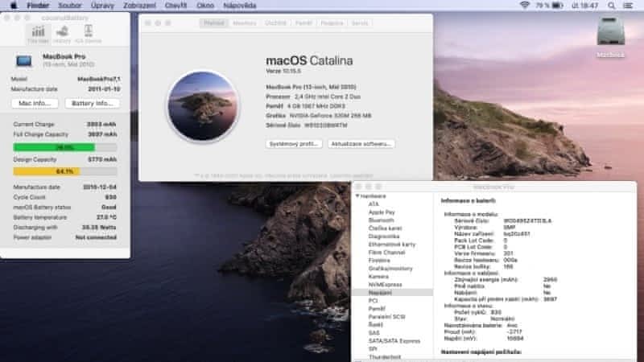644x362 pixels.
Task: Select Fibre Channel in the sidebar
Action: click(x=386, y=253)
